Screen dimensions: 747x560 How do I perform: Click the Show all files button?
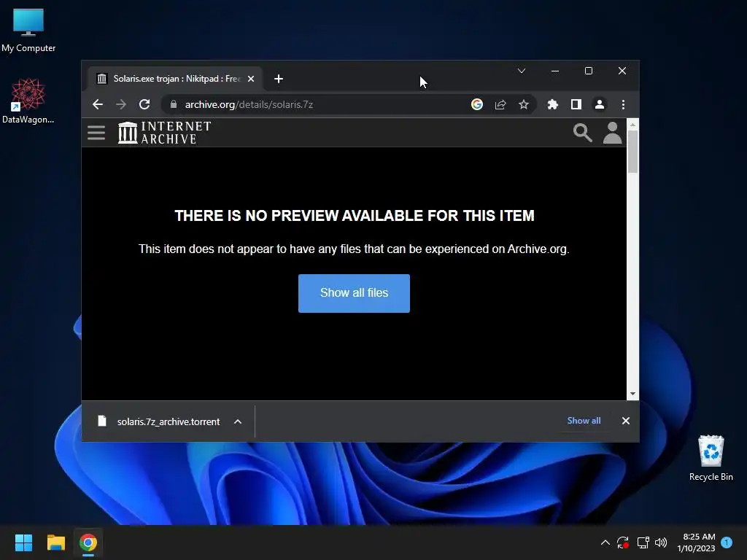(354, 293)
